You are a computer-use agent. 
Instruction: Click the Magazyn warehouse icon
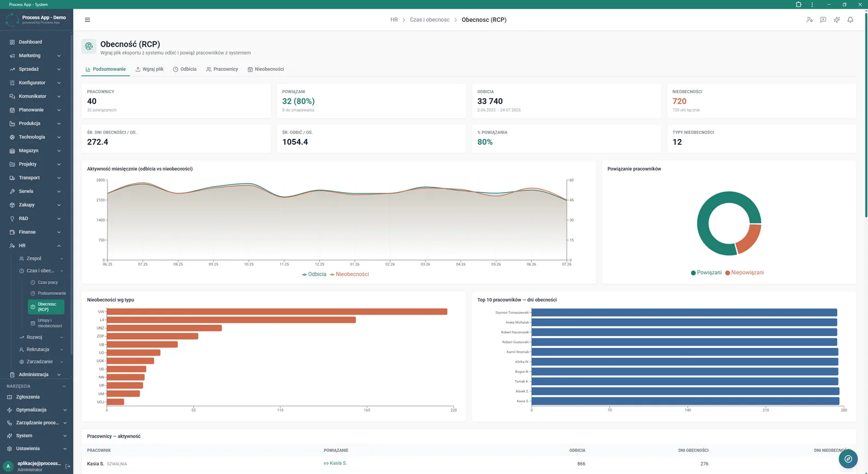(12, 151)
